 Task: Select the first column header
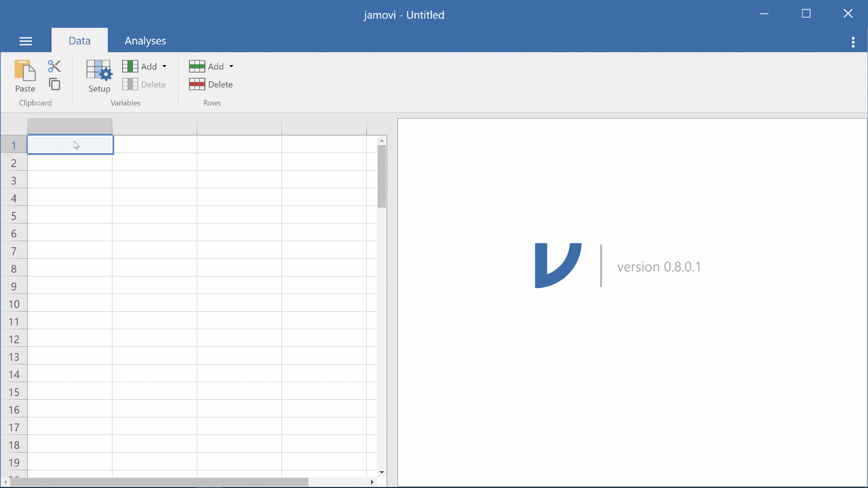tap(70, 127)
